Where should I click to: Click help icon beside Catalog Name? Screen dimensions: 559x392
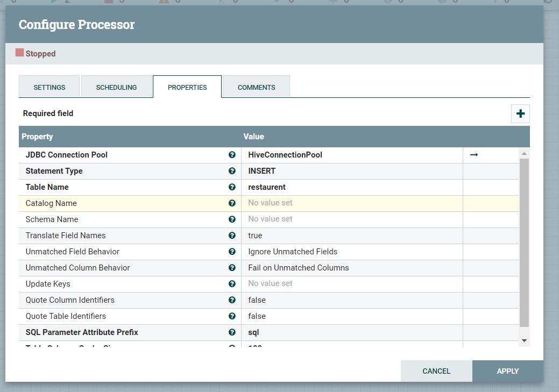pos(232,203)
